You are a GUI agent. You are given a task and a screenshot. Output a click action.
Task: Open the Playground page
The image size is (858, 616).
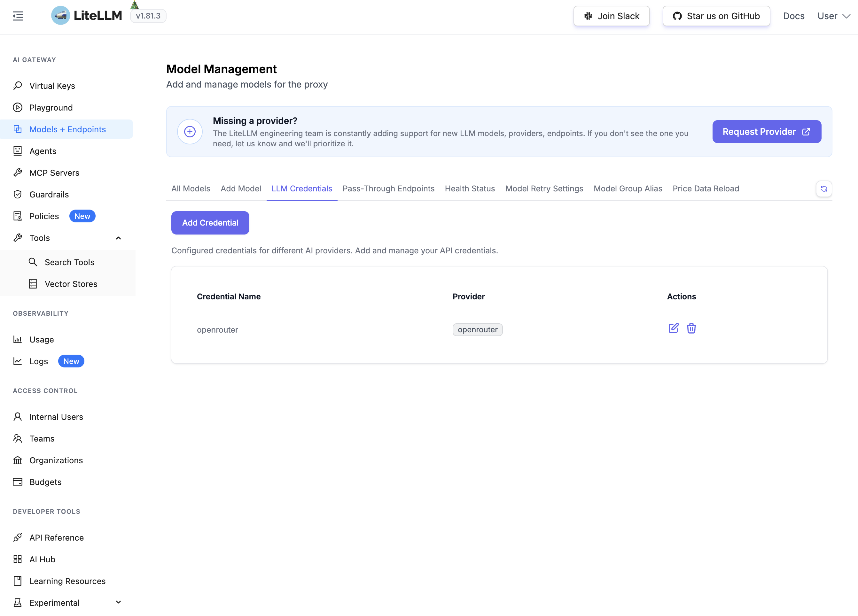(51, 107)
